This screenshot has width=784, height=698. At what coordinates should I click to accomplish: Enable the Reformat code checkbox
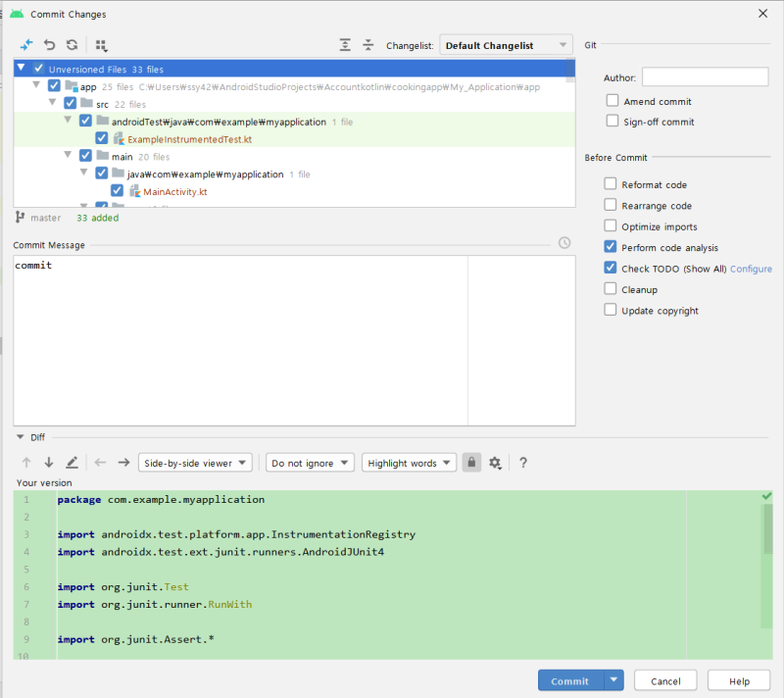[610, 184]
